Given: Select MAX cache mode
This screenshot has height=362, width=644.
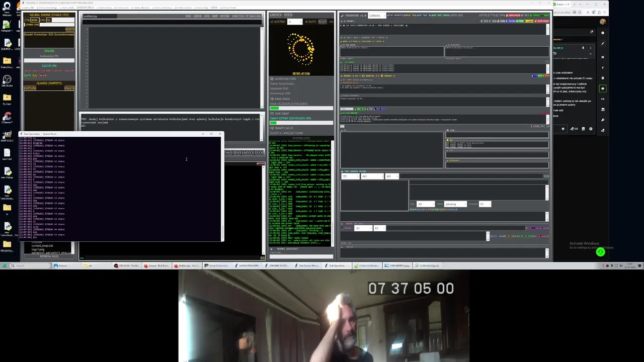Looking at the screenshot, I should tap(43, 75).
